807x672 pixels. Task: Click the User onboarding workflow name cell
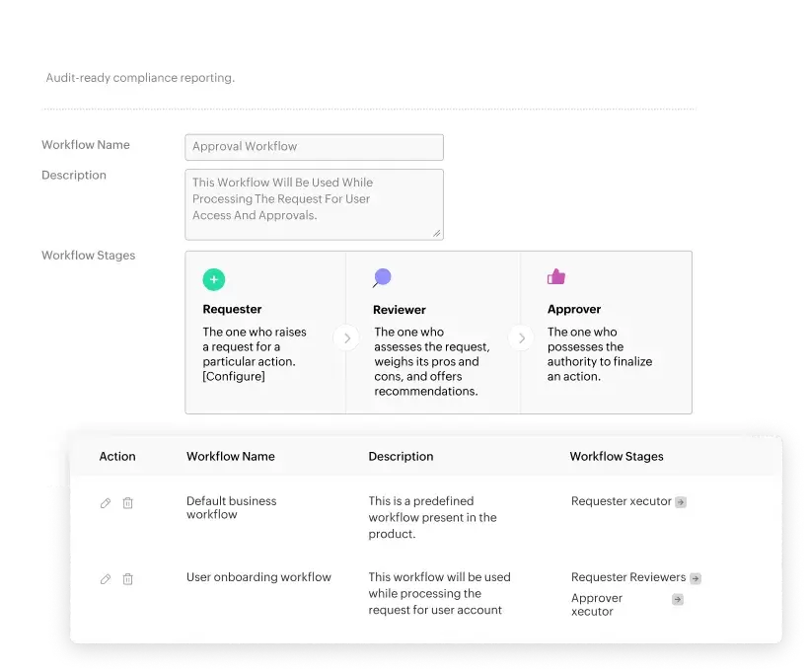[258, 577]
